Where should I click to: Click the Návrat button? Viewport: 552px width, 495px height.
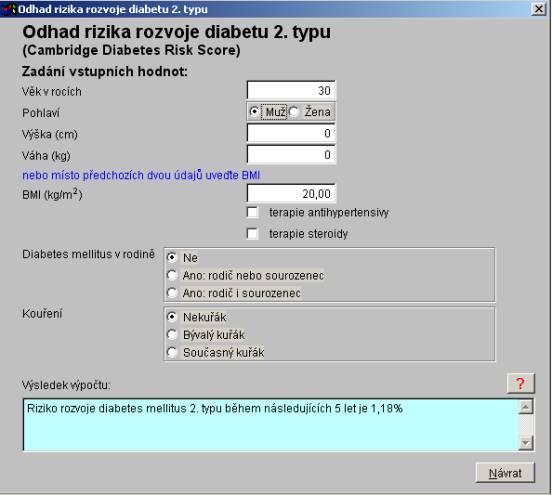(505, 473)
